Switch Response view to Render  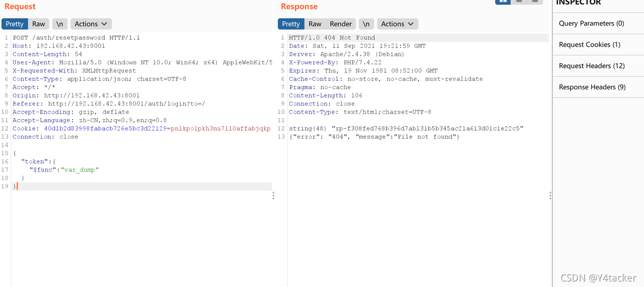click(x=341, y=24)
